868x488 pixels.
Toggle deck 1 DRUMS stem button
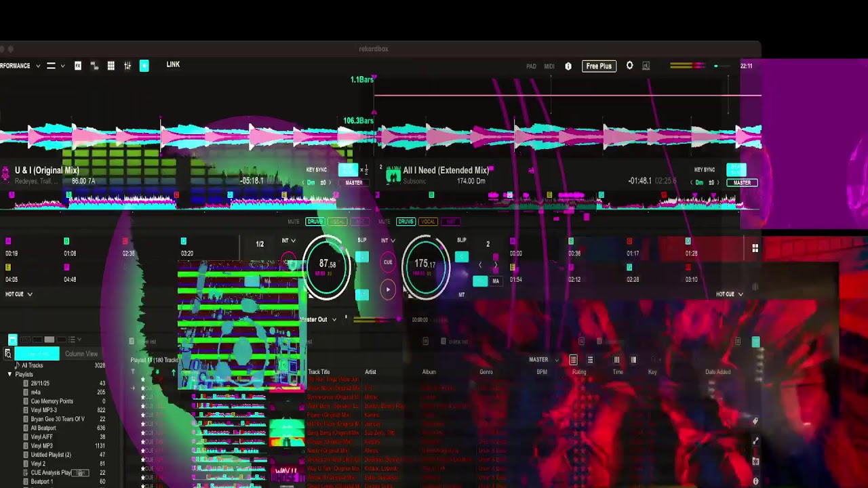[x=315, y=222]
